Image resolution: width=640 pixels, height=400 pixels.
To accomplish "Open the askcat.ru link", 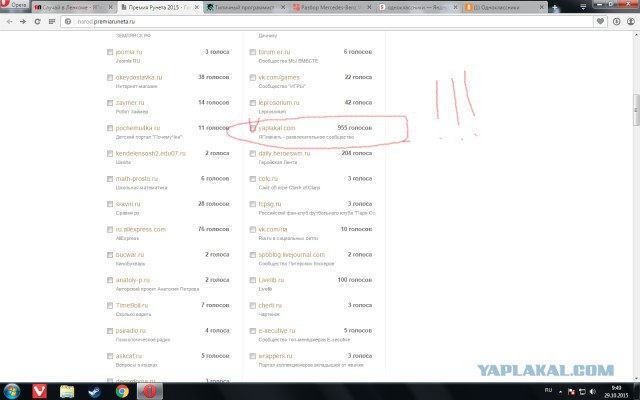I will click(x=129, y=356).
